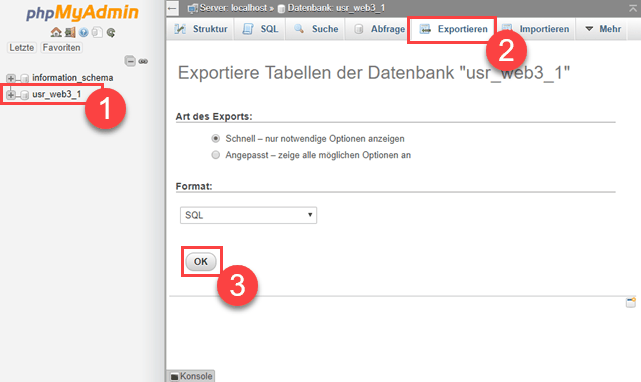The height and width of the screenshot is (382, 641).
Task: Reload the navigation panel icon
Action: pyautogui.click(x=111, y=32)
